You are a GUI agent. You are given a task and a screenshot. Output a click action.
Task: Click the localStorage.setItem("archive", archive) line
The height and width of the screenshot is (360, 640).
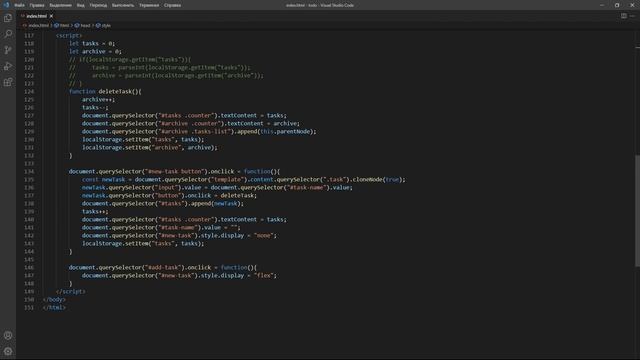coord(150,148)
